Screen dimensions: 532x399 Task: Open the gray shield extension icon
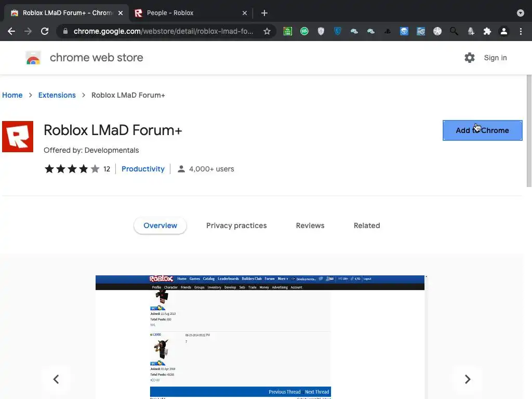(x=321, y=31)
